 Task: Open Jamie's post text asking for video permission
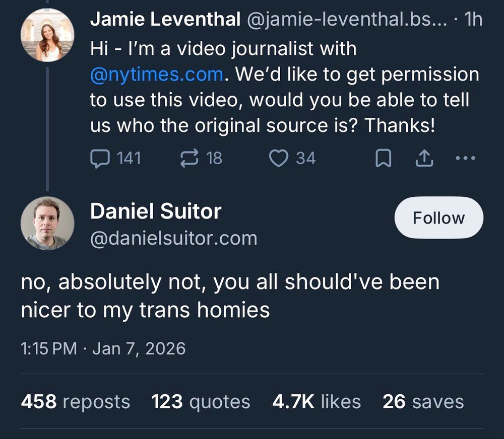click(282, 101)
